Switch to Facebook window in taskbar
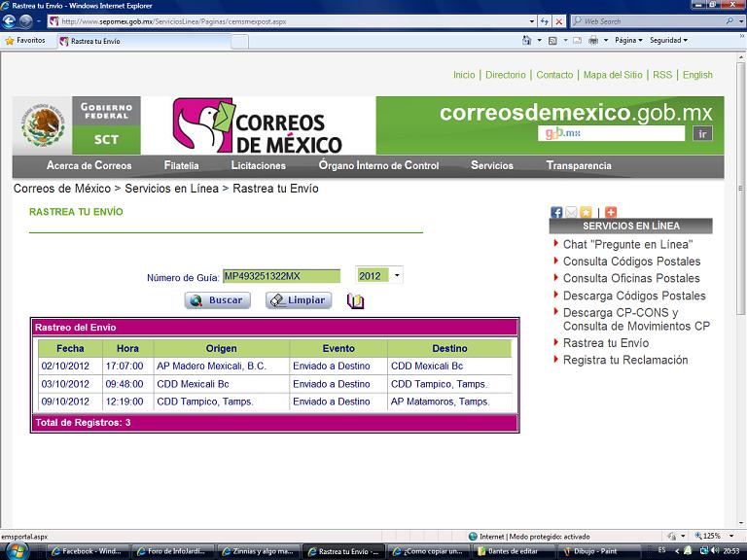This screenshot has width=747, height=560. (89, 551)
